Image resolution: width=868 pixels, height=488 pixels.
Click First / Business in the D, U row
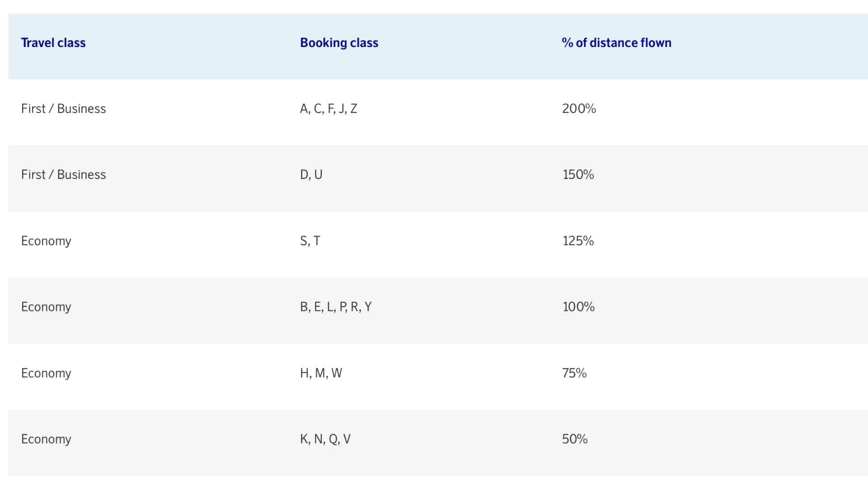[x=63, y=174]
